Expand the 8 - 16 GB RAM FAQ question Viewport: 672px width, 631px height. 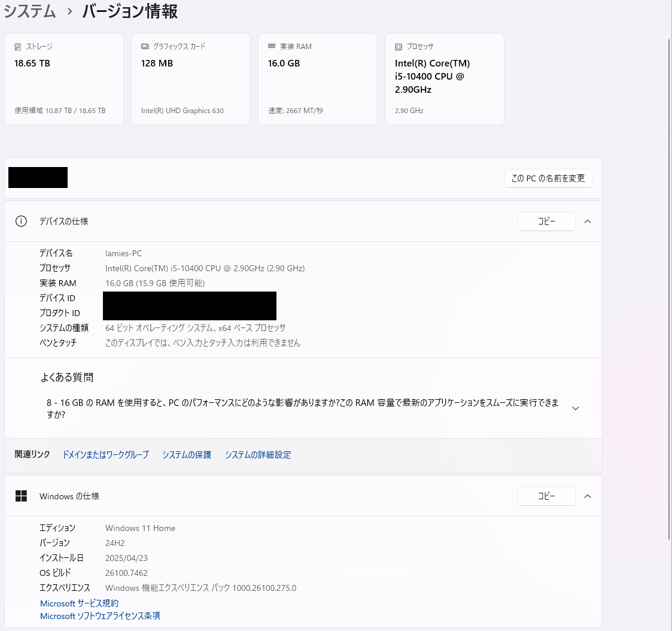[575, 408]
